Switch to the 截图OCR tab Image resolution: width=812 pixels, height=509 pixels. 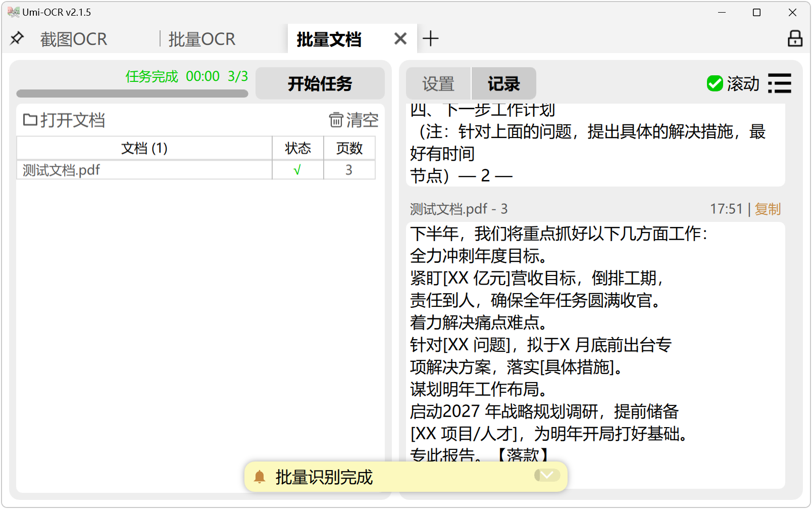[74, 39]
